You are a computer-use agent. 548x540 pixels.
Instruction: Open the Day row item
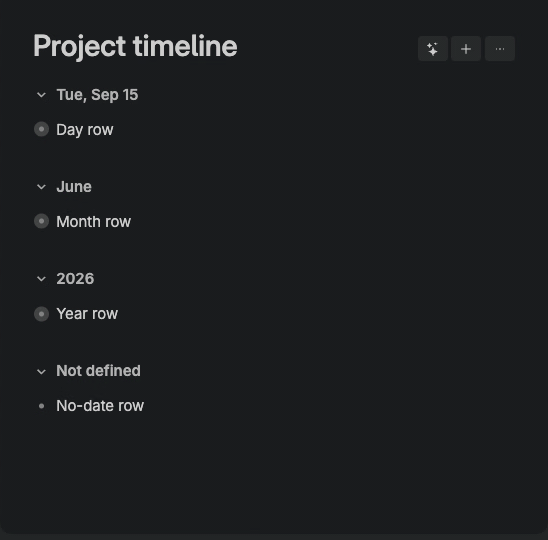[85, 130]
